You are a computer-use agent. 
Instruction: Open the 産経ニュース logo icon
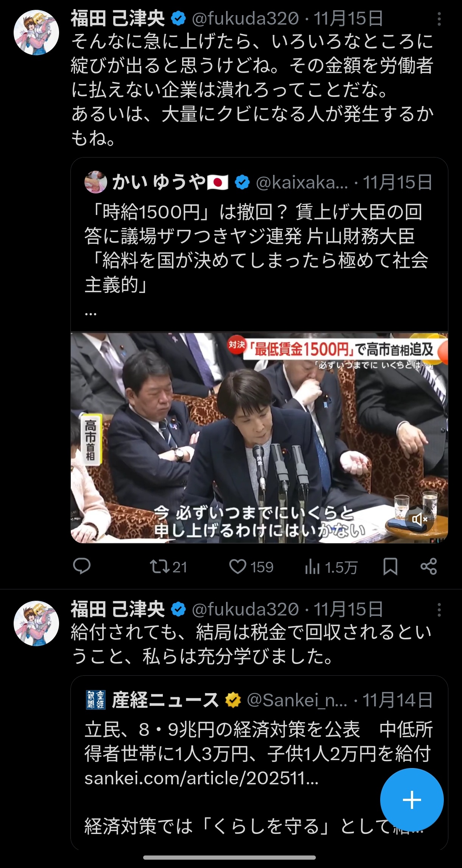click(x=95, y=700)
